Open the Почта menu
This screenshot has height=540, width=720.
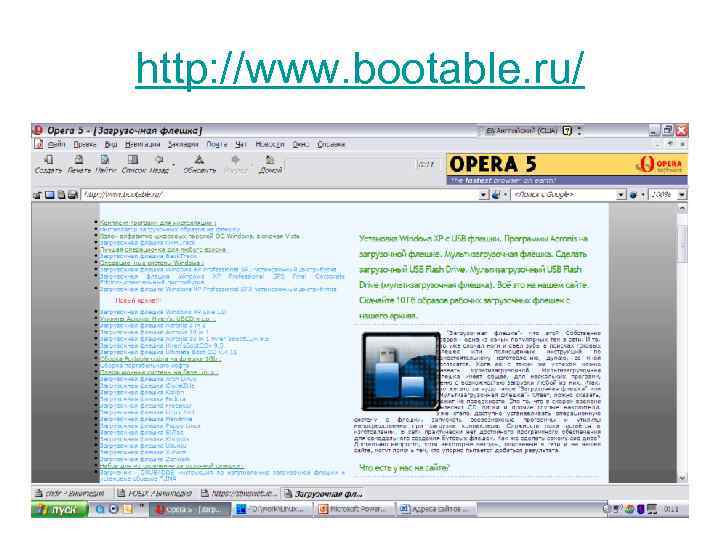click(217, 144)
